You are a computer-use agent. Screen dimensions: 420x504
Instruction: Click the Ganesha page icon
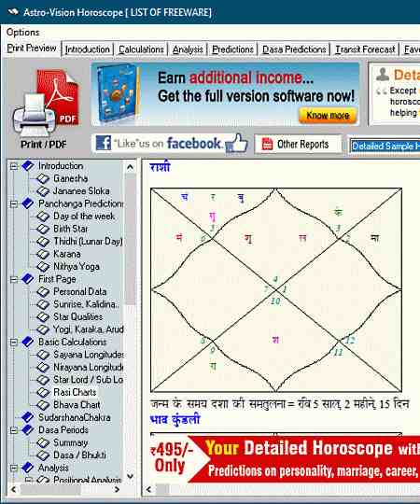(43, 178)
